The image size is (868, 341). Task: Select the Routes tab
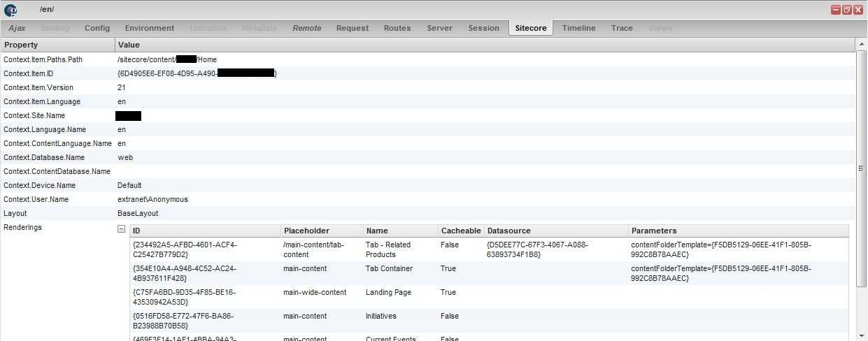tap(397, 28)
